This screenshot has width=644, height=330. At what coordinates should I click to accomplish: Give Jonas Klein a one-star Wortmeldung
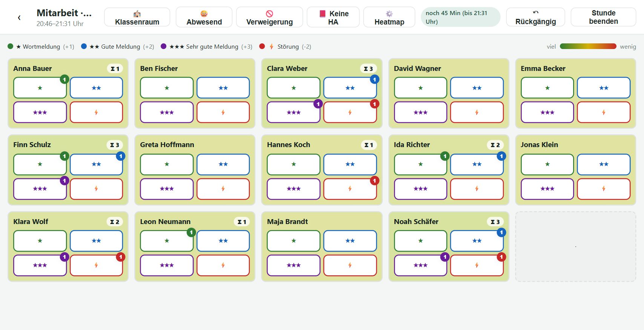547,164
